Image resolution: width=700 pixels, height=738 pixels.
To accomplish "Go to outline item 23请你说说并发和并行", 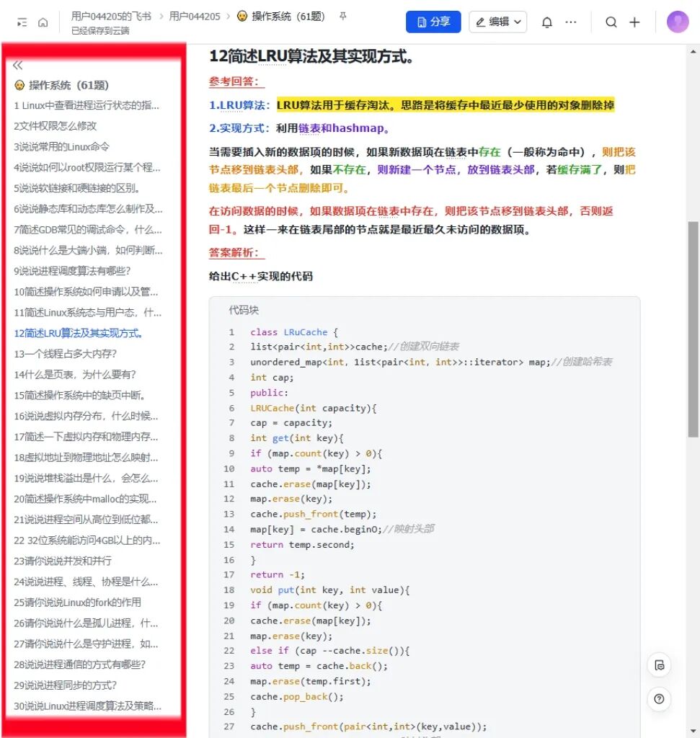I will (63, 561).
